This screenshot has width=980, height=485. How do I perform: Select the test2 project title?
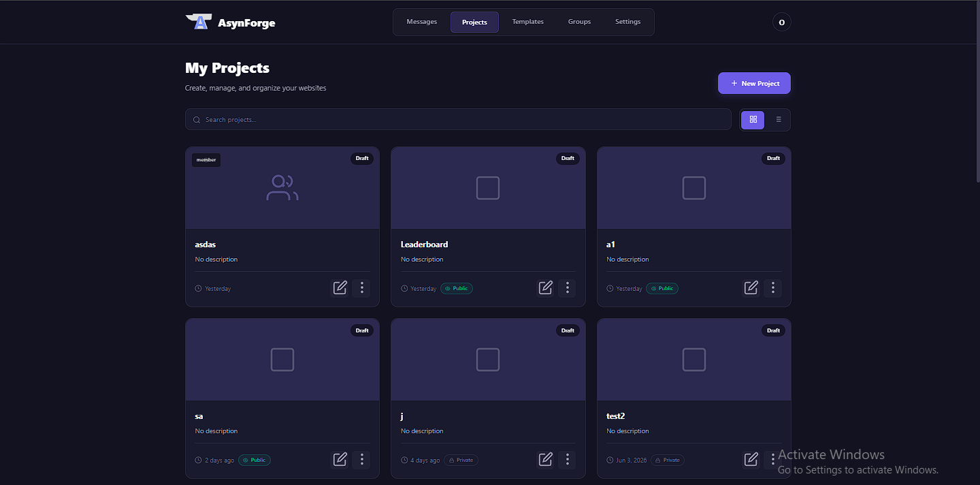pyautogui.click(x=616, y=416)
